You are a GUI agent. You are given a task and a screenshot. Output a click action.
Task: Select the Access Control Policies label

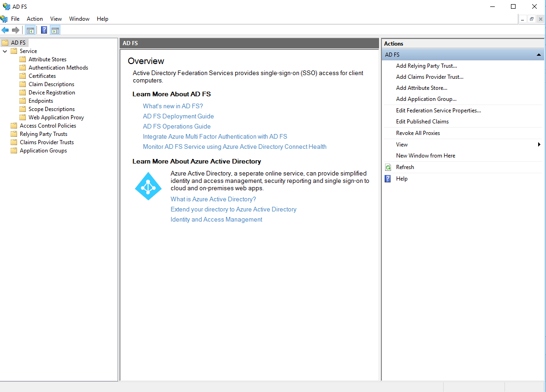point(47,126)
